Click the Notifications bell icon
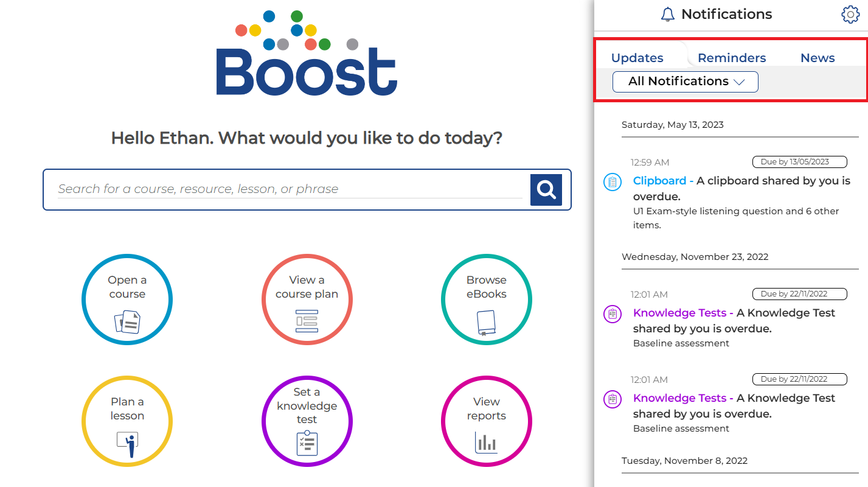868x487 pixels. [667, 15]
